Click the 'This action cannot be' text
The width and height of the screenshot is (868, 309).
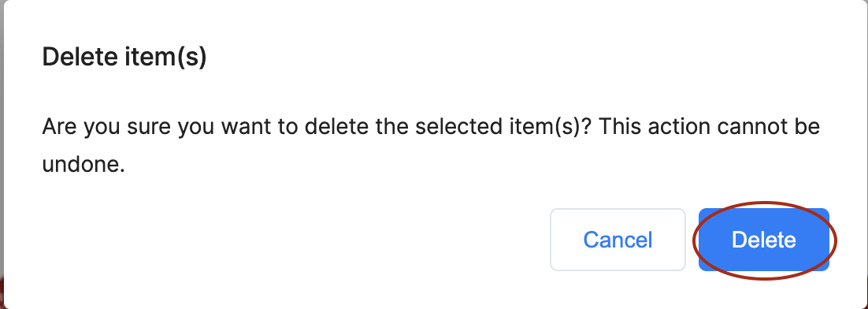point(709,127)
